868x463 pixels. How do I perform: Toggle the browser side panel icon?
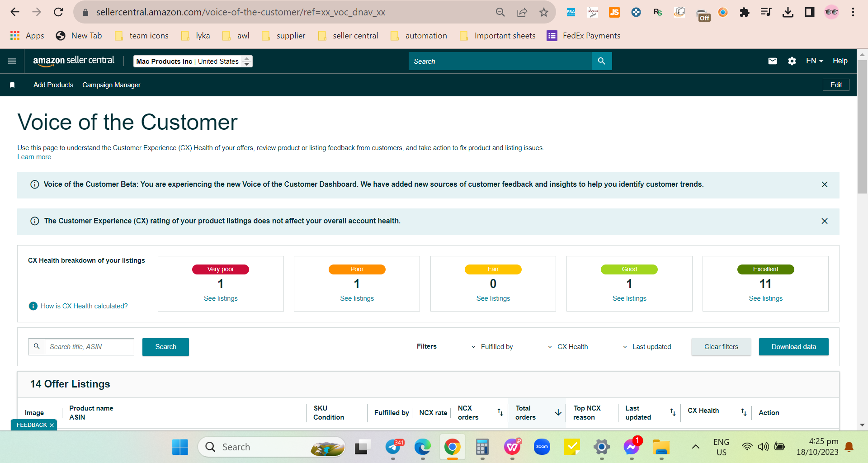click(x=810, y=12)
